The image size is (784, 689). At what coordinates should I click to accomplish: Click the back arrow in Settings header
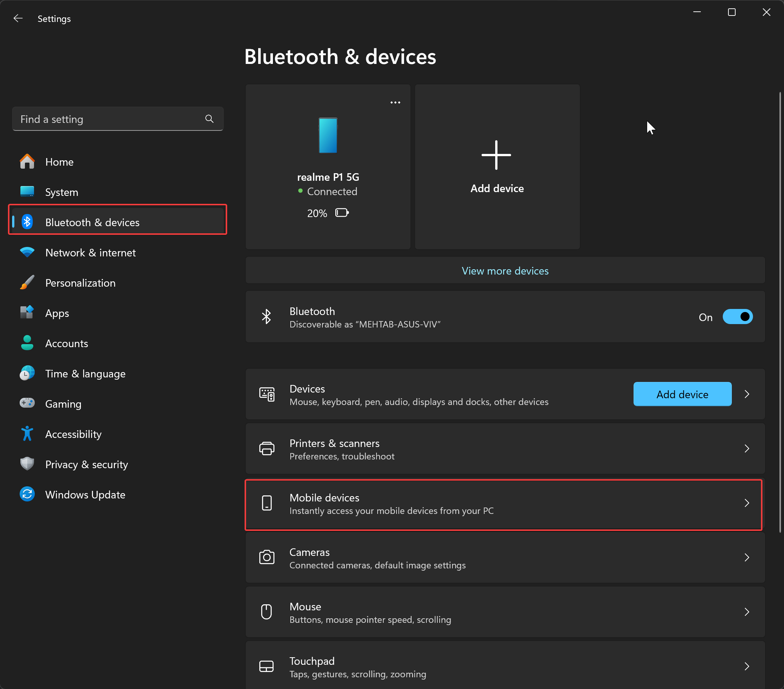(x=18, y=19)
